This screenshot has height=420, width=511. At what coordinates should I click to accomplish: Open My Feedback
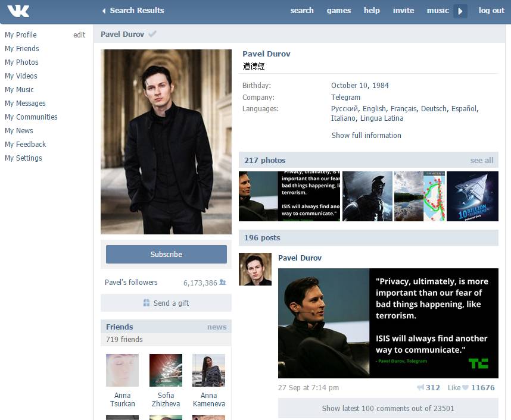click(x=26, y=144)
